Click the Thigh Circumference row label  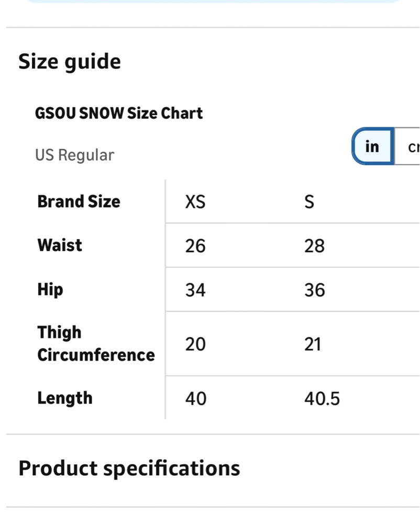[x=96, y=344]
